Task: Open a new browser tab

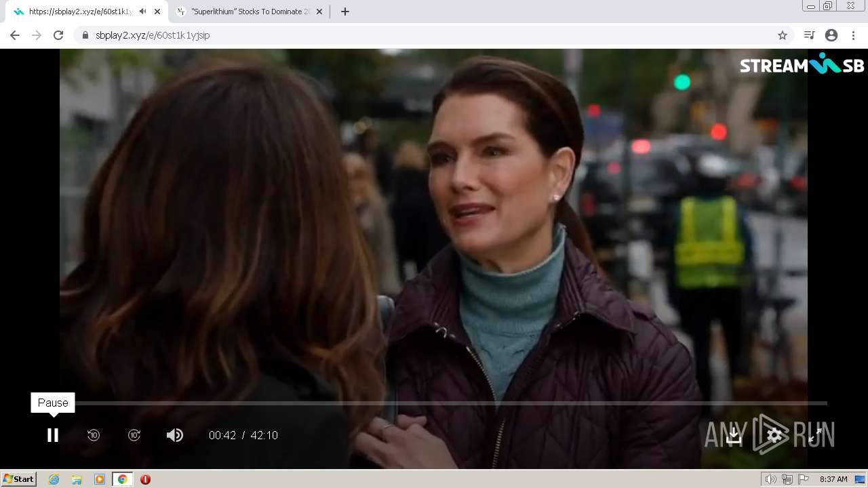Action: coord(344,12)
